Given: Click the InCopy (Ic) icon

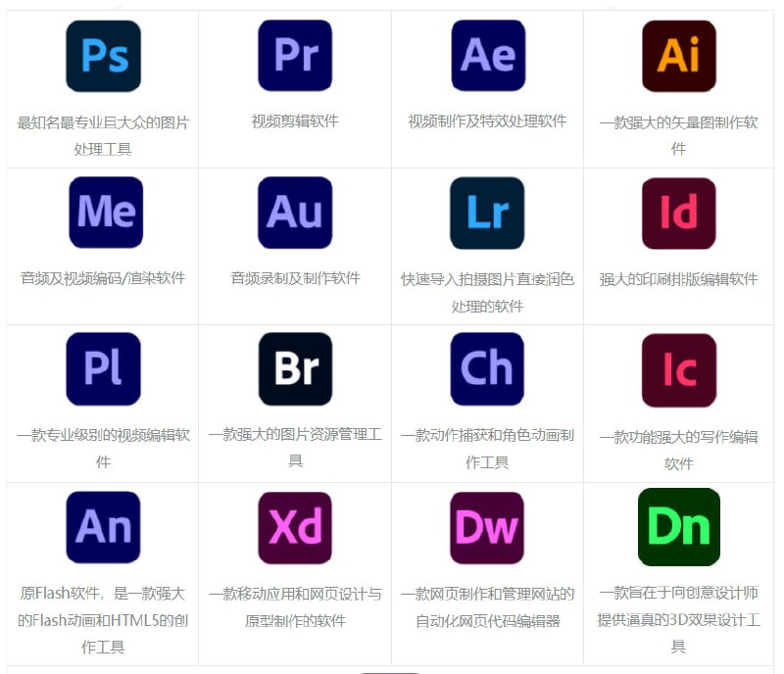Looking at the screenshot, I should pyautogui.click(x=679, y=369).
